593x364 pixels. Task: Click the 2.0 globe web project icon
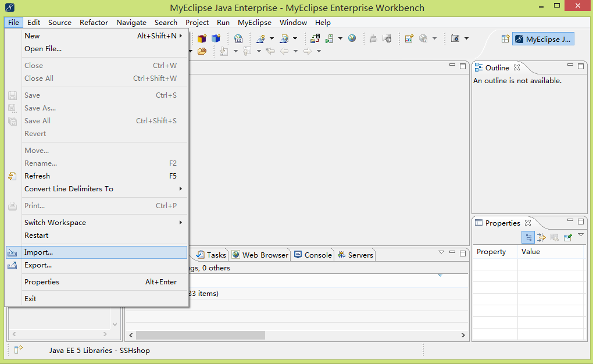click(x=238, y=38)
